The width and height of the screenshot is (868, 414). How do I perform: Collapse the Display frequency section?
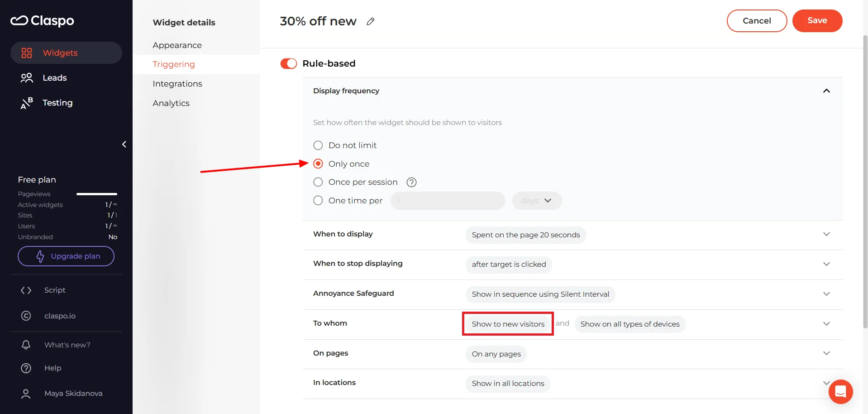click(826, 91)
